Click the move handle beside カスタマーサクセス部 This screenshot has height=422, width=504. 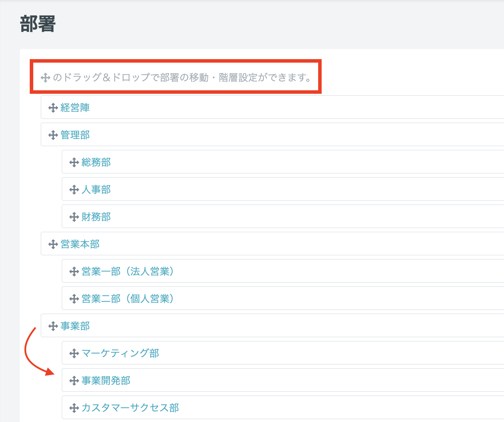(x=74, y=408)
